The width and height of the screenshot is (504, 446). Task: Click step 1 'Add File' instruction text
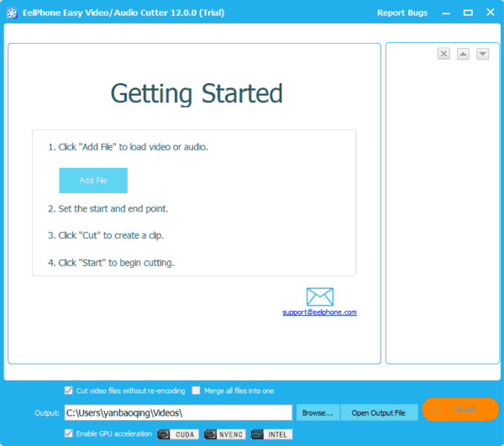(128, 147)
